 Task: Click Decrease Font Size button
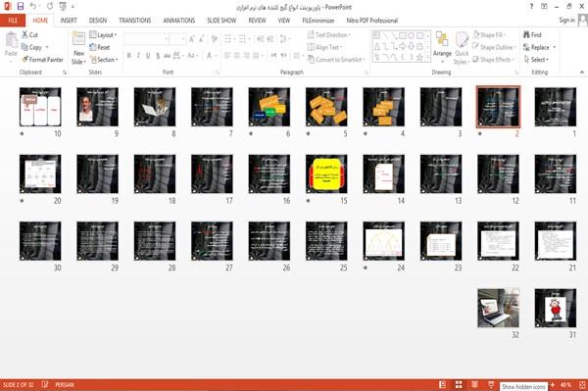(201, 38)
